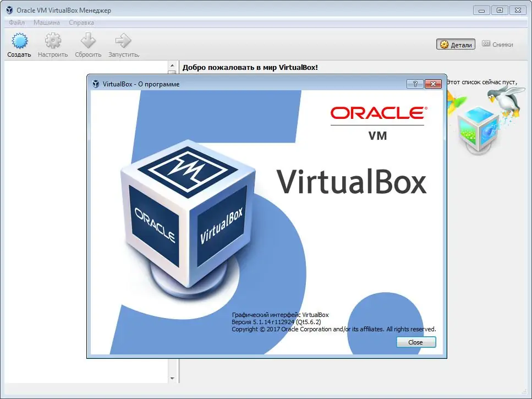The width and height of the screenshot is (532, 399).
Task: Click the VM list scrollbar down arrow
Action: coord(172,378)
